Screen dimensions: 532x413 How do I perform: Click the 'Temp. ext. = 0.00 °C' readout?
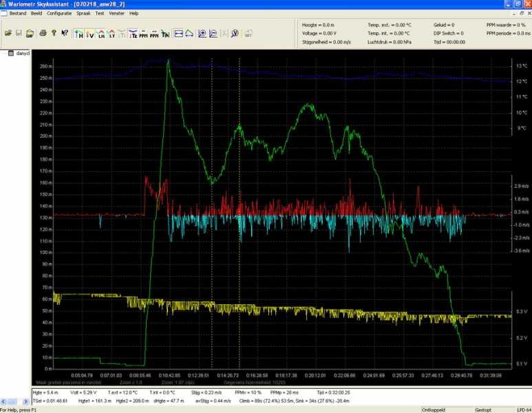click(x=389, y=25)
